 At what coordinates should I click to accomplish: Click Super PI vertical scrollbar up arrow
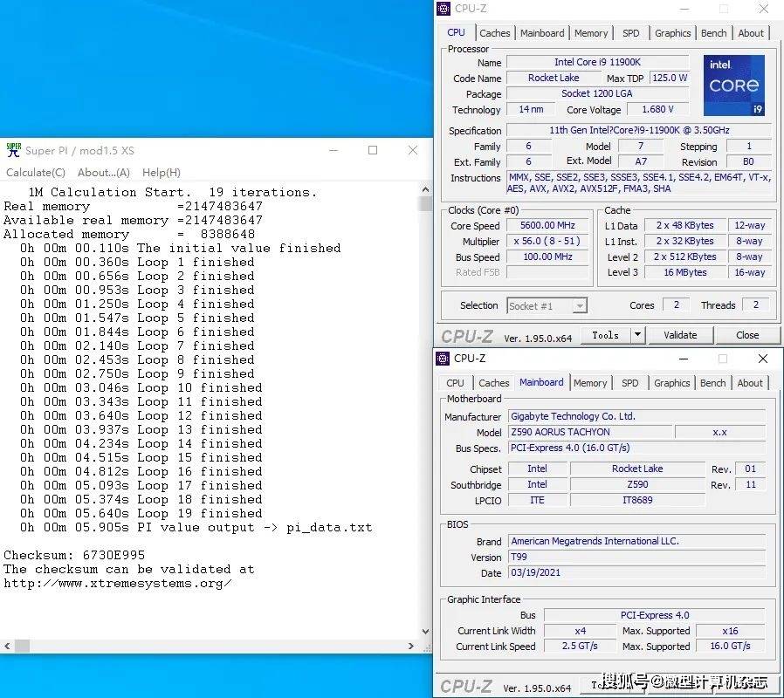425,189
